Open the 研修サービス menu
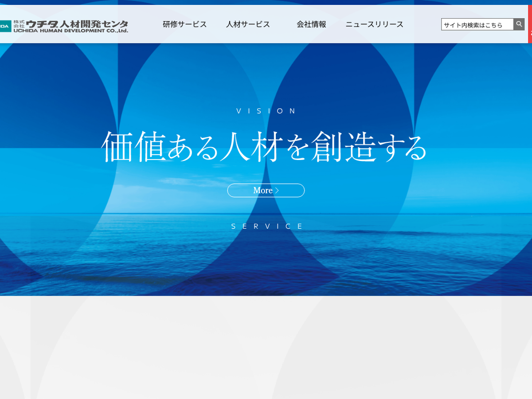Viewport: 532px width, 399px height. click(184, 24)
